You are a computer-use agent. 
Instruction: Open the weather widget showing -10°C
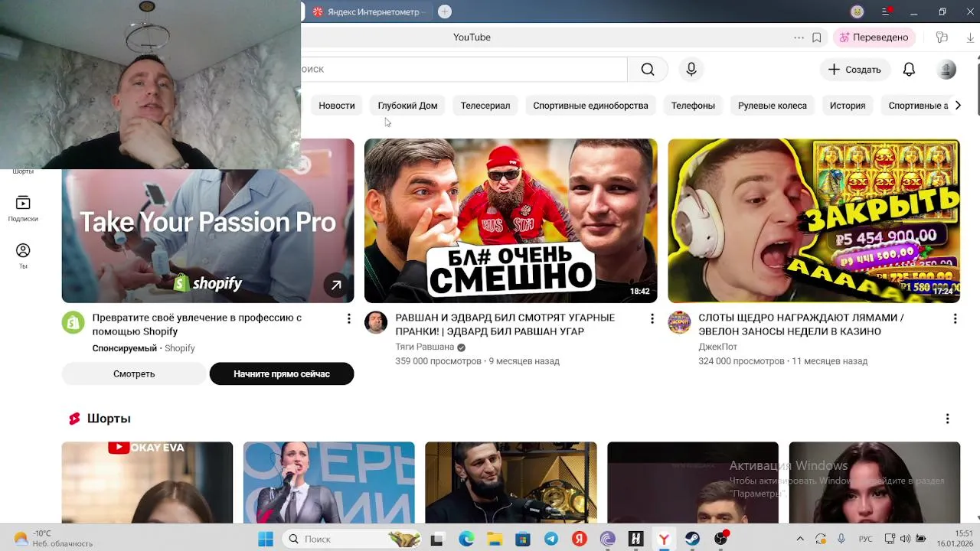(54, 539)
